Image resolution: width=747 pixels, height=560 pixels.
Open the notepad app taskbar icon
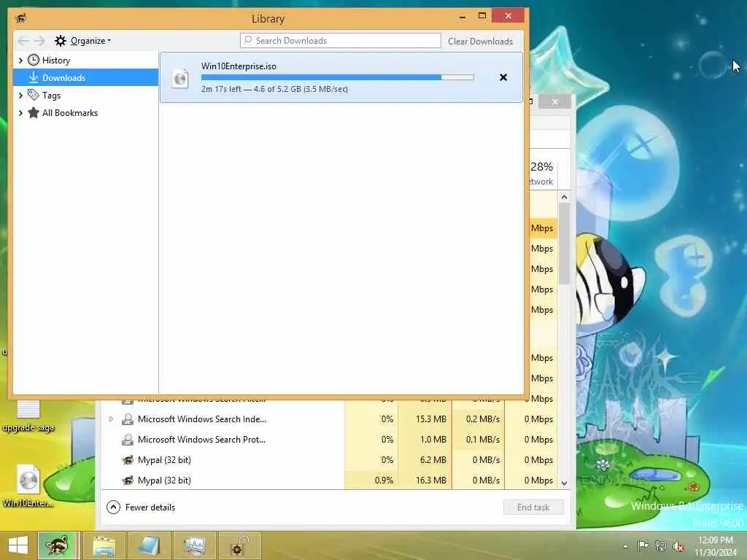click(x=149, y=545)
